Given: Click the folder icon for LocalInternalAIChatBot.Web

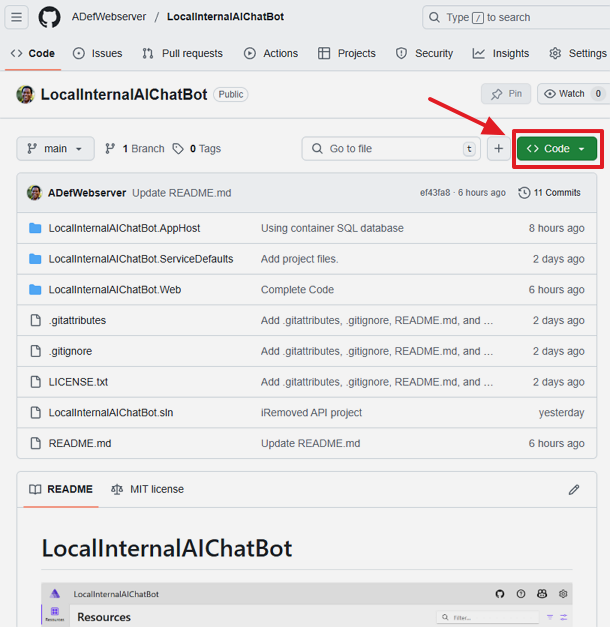Looking at the screenshot, I should (x=35, y=290).
